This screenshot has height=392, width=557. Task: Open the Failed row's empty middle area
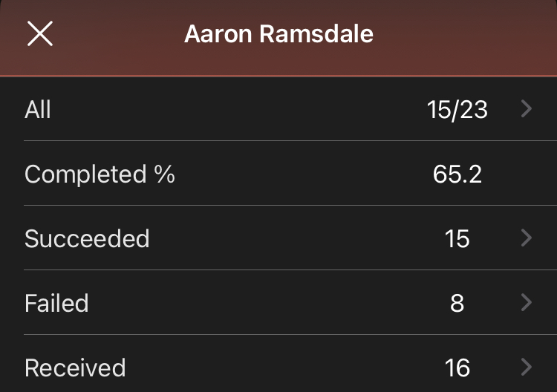click(267, 302)
